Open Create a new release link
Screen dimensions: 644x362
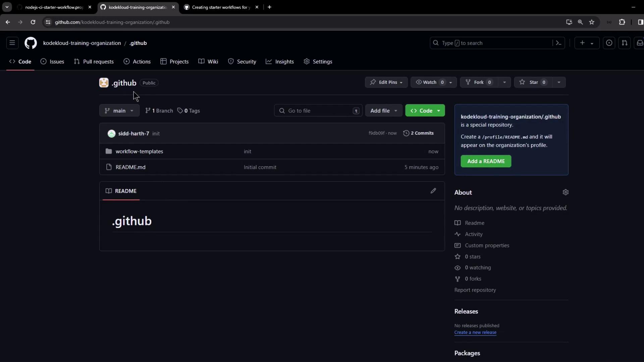pos(475,333)
